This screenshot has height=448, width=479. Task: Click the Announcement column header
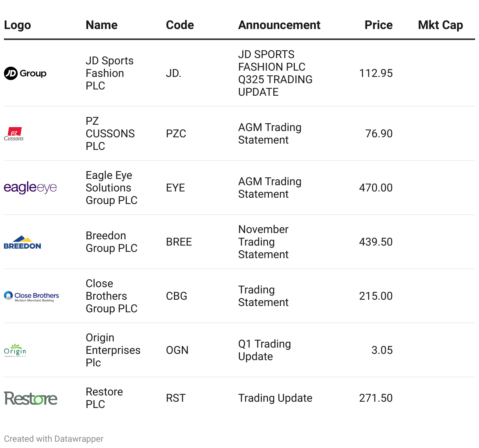[279, 25]
